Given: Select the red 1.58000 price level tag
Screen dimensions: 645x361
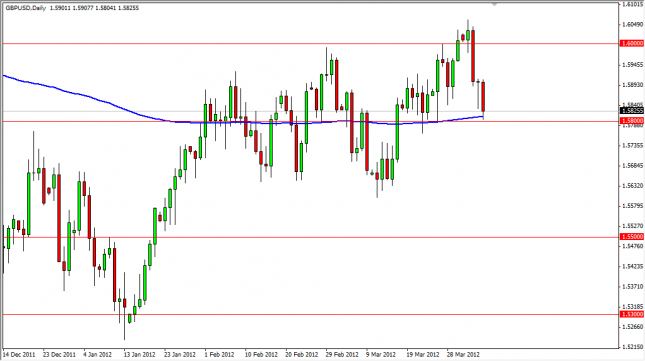Looking at the screenshot, I should (632, 121).
